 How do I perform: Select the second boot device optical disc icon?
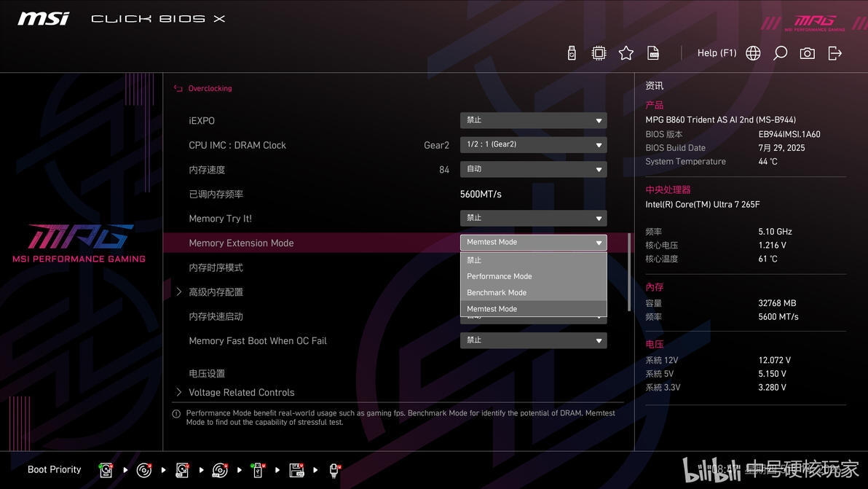click(x=144, y=470)
